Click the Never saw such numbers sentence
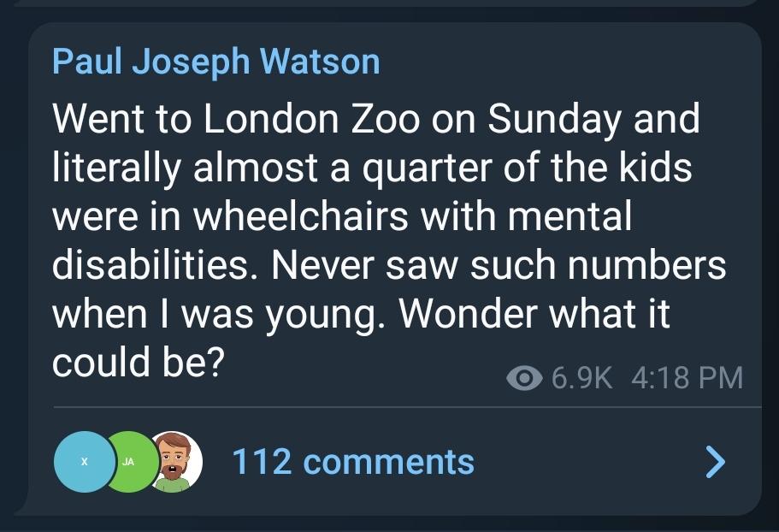 tap(499, 265)
